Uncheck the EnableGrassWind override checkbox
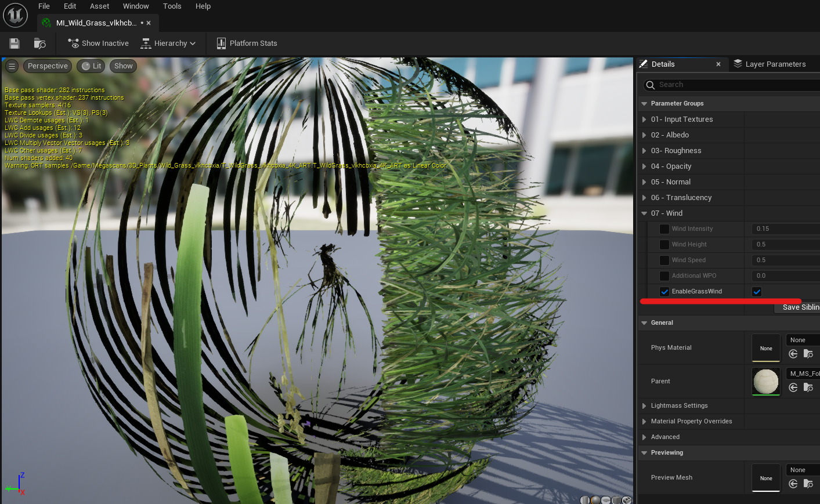The height and width of the screenshot is (504, 820). 664,292
